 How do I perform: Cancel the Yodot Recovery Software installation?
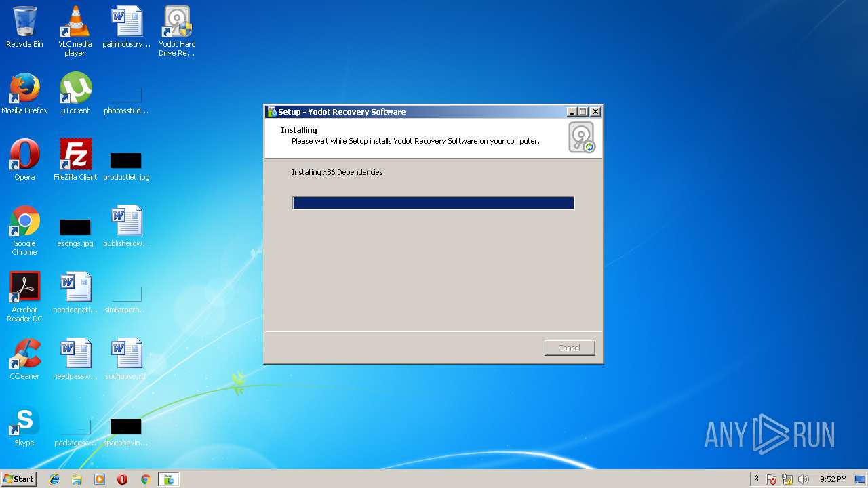click(x=570, y=348)
